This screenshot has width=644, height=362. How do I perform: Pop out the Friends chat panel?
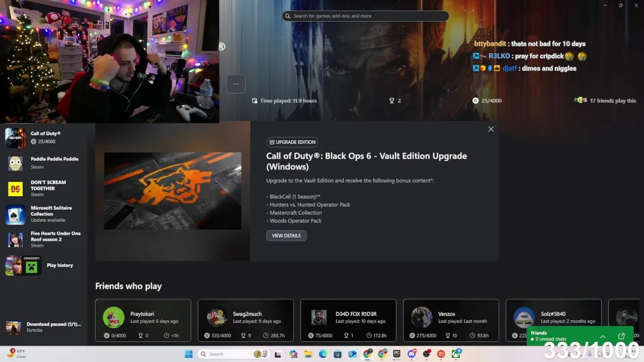[621, 336]
